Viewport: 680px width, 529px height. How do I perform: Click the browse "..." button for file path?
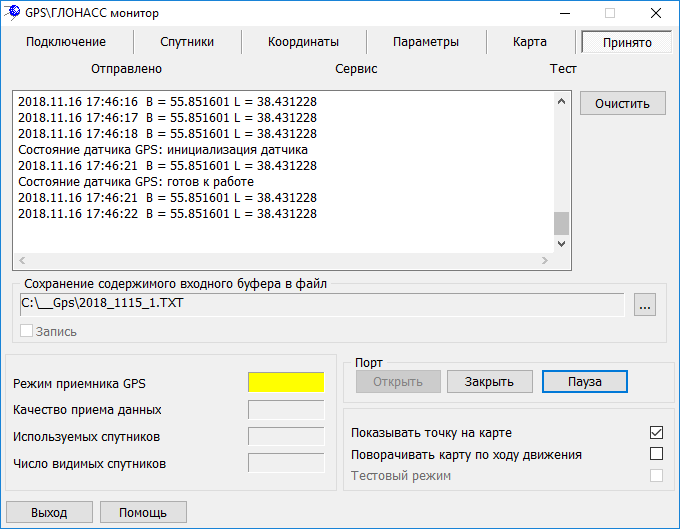click(645, 306)
